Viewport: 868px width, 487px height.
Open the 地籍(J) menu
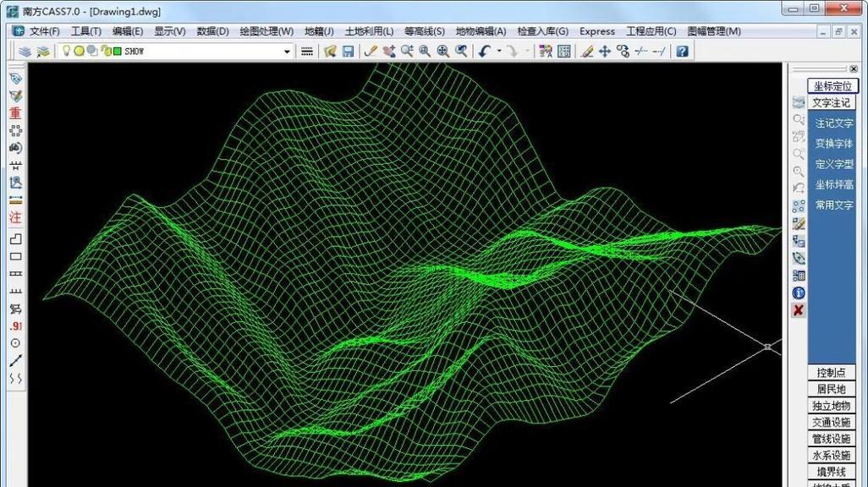pos(319,31)
